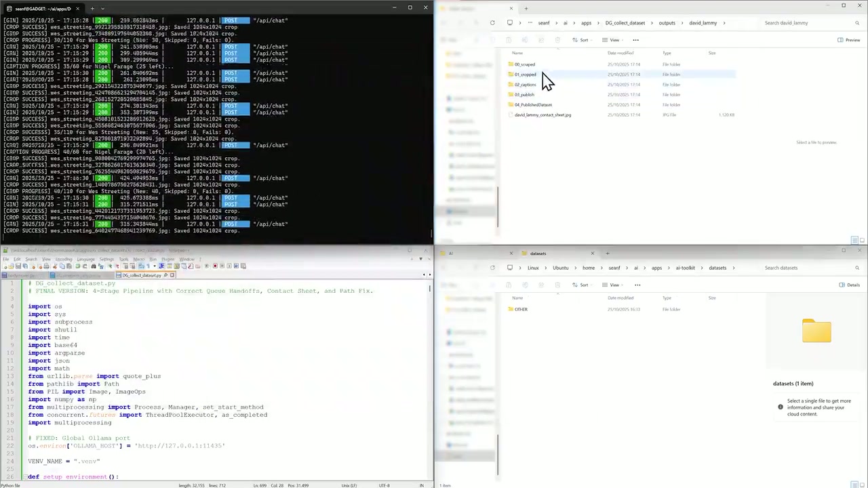This screenshot has width=868, height=488.
Task: Go to ai-toolkit breadcrumb
Action: pos(685,268)
